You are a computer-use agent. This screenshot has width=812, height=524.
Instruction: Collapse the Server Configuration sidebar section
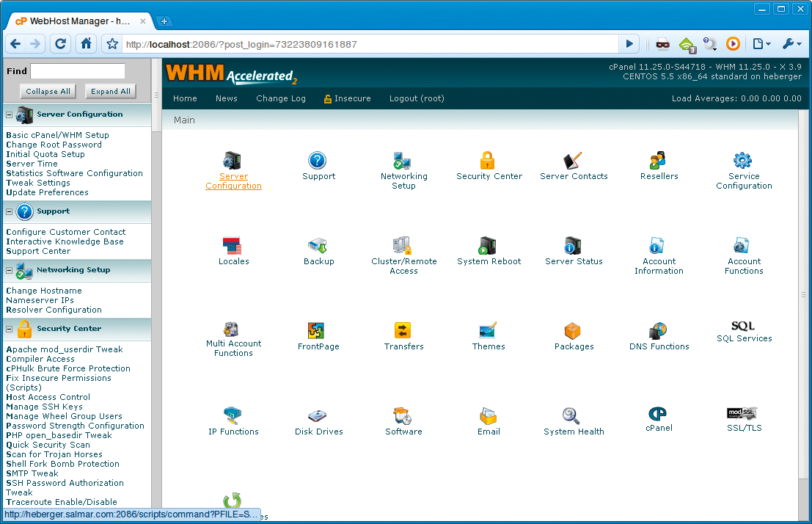pyautogui.click(x=7, y=114)
